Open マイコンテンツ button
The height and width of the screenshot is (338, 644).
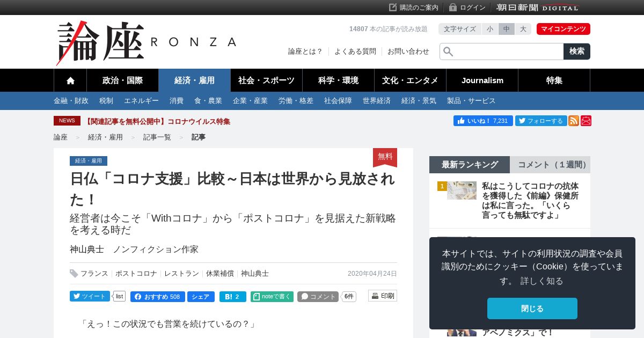(563, 29)
